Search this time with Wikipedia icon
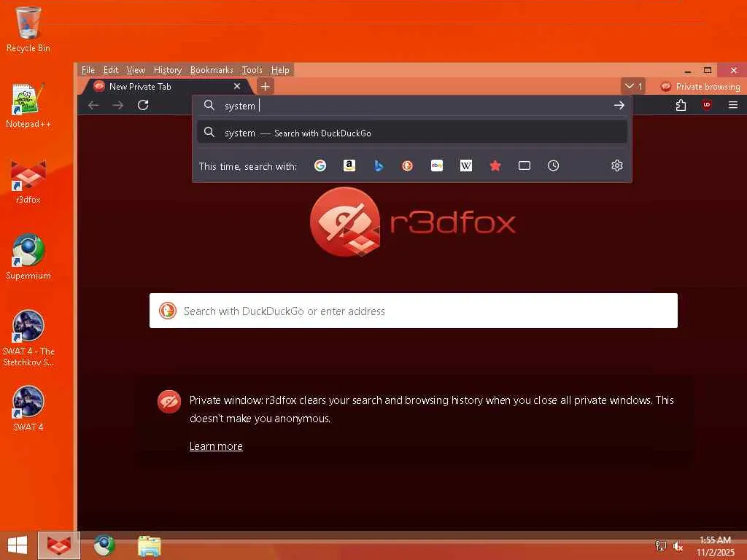 click(x=466, y=166)
